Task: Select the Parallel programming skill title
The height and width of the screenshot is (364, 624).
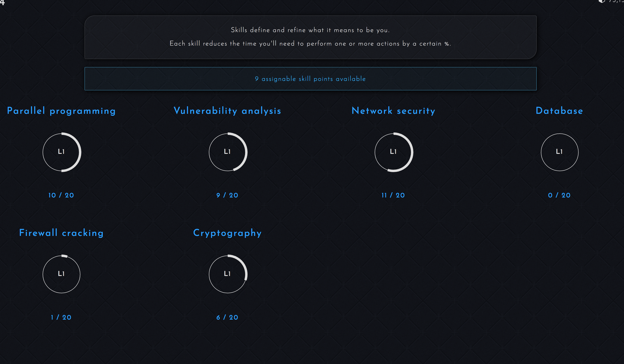Action: (x=61, y=111)
